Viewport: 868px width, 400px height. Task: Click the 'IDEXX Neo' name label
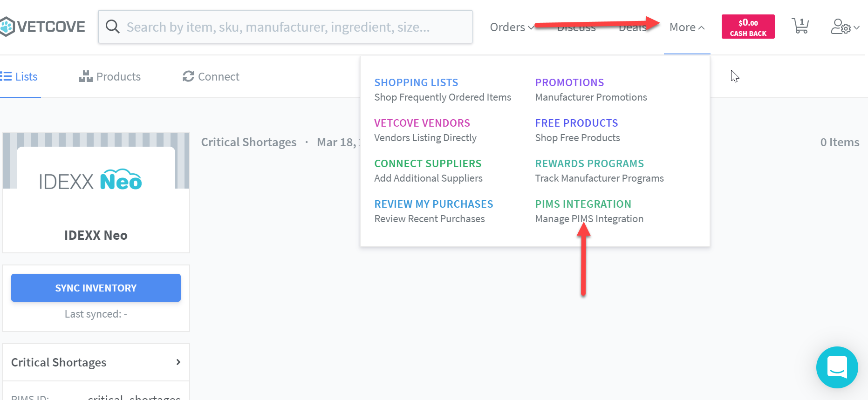96,235
